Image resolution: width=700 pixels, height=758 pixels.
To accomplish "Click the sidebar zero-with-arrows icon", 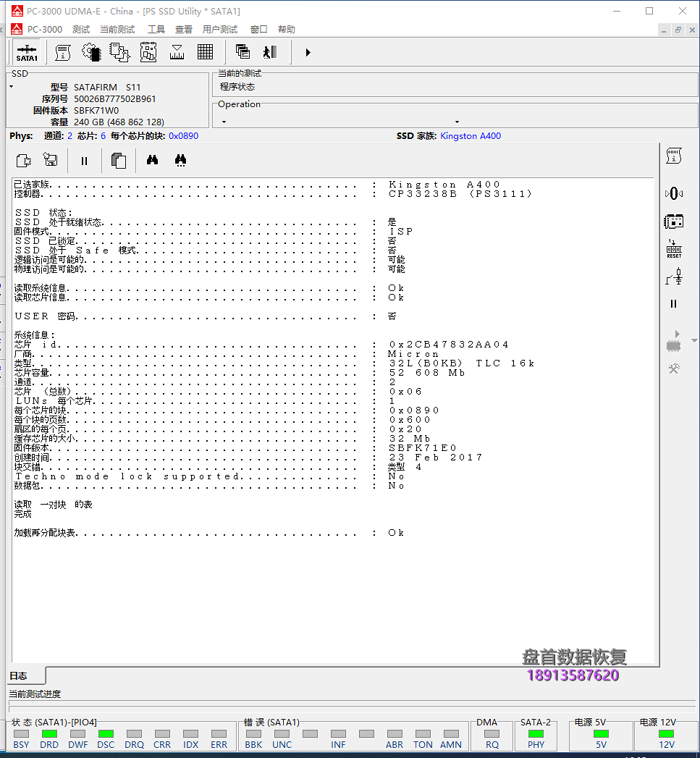I will (674, 194).
